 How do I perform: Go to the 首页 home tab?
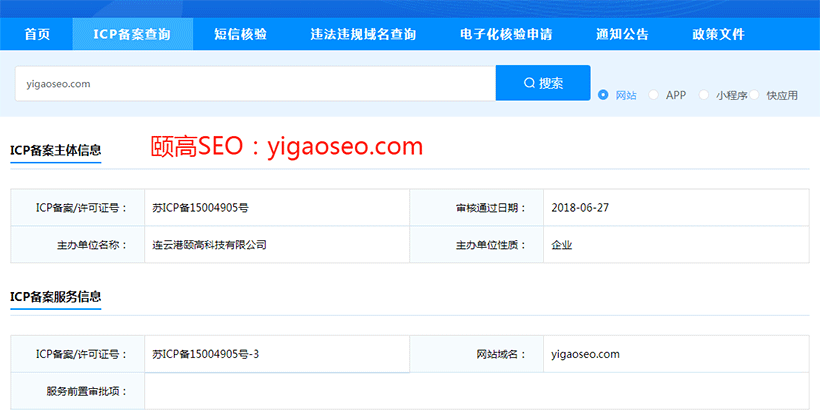[x=37, y=34]
